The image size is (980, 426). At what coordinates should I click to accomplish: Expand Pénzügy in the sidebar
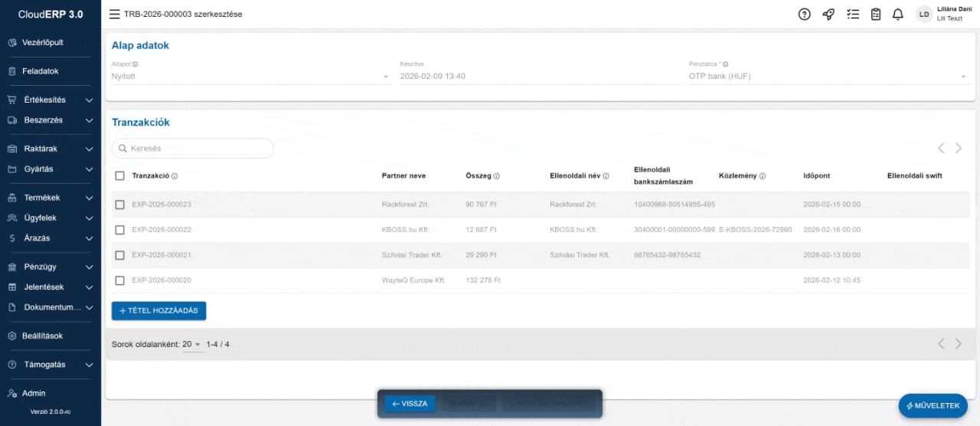click(51, 267)
